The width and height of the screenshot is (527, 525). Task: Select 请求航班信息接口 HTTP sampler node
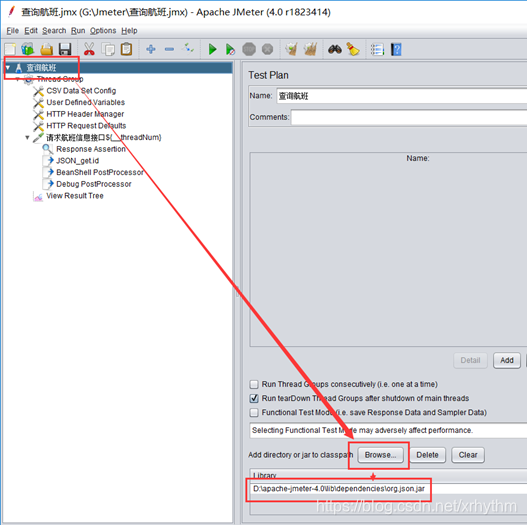pos(104,137)
